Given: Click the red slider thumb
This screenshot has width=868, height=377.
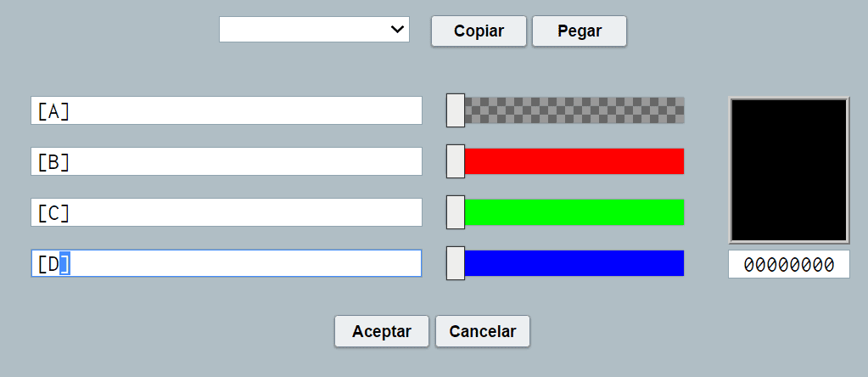Looking at the screenshot, I should coord(456,161).
